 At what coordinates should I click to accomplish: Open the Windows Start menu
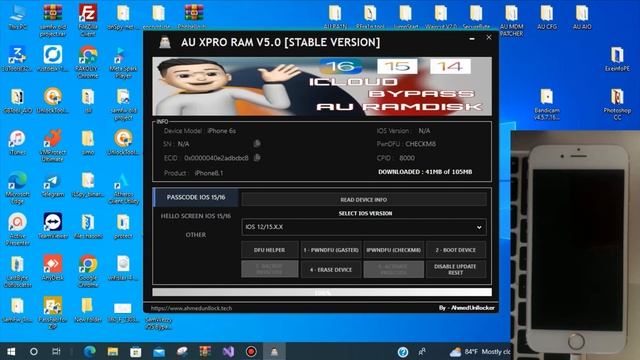(11, 351)
